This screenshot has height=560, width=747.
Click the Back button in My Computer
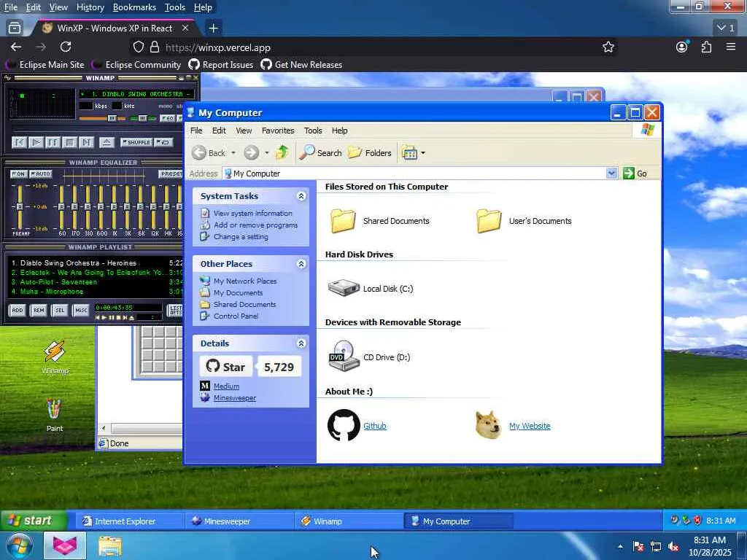point(209,153)
